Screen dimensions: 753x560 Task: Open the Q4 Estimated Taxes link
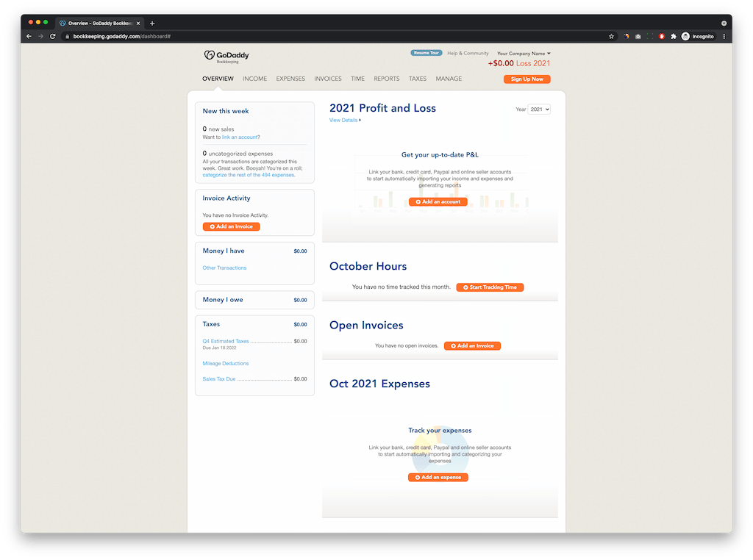coord(226,341)
